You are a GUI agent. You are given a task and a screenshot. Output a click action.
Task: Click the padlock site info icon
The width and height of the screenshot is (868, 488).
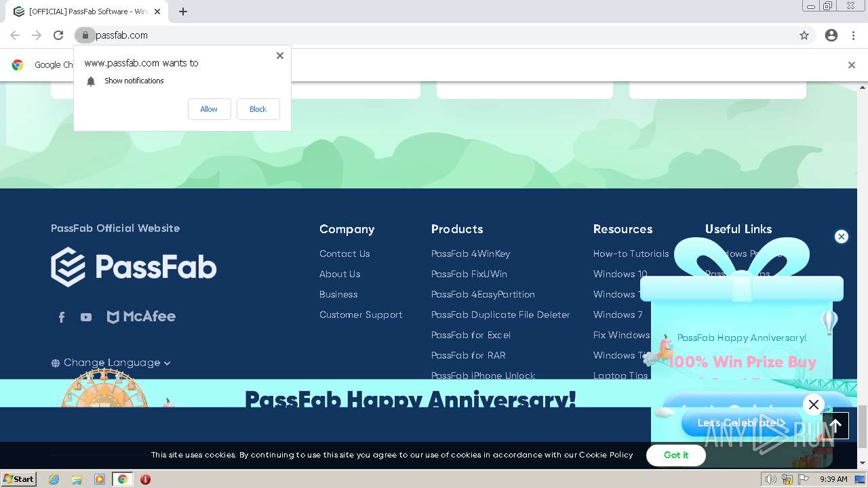click(x=85, y=35)
